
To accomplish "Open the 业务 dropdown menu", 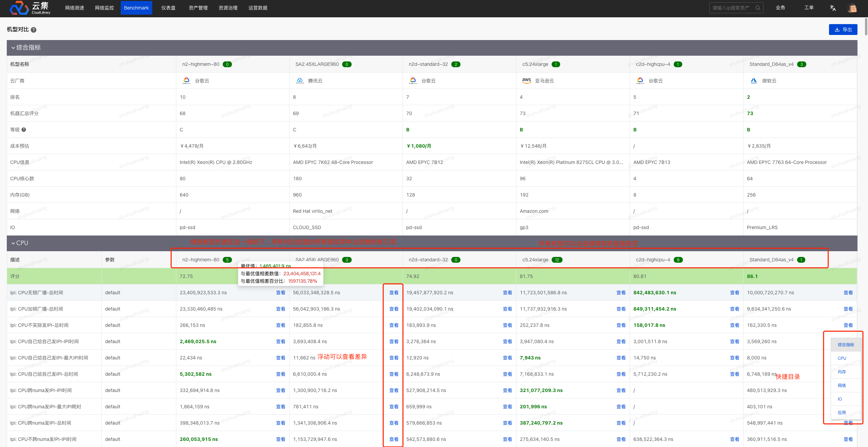I will (x=780, y=8).
